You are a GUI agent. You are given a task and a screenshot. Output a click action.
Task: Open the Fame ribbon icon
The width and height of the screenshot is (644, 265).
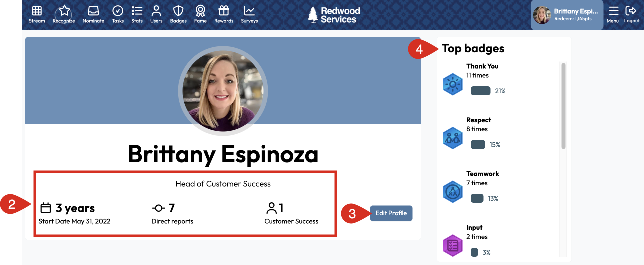(x=200, y=11)
